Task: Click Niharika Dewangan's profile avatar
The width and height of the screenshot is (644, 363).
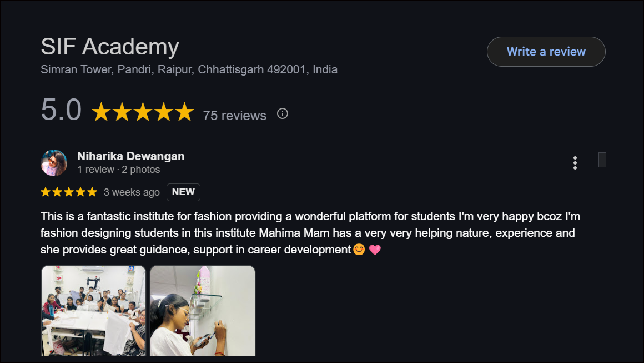Action: pyautogui.click(x=54, y=163)
